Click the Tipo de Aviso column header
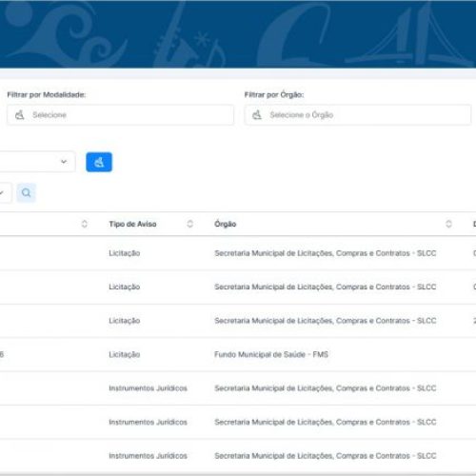Screen dimensions: 476x476 pos(132,224)
